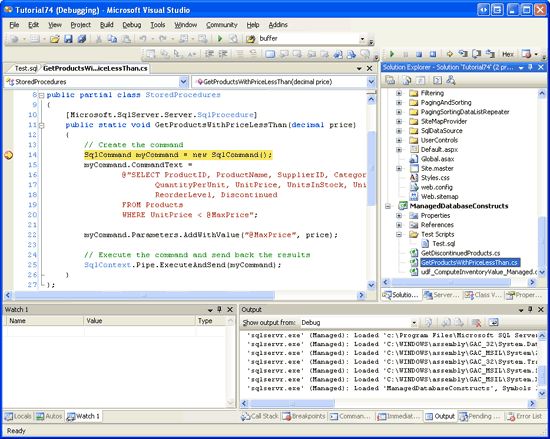The width and height of the screenshot is (550, 439).
Task: Click the View Code icon in Solution Explorer
Action: [x=437, y=81]
